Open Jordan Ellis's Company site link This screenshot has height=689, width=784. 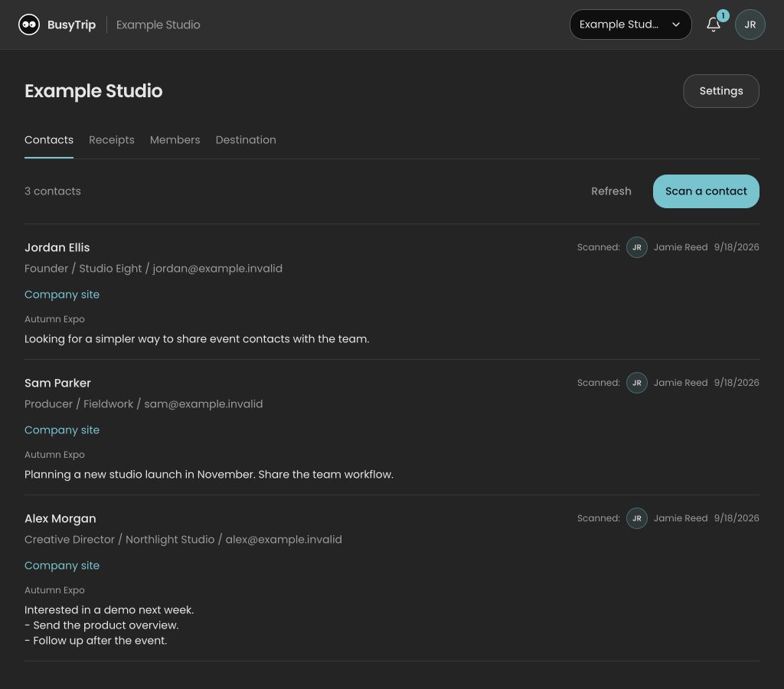tap(62, 295)
